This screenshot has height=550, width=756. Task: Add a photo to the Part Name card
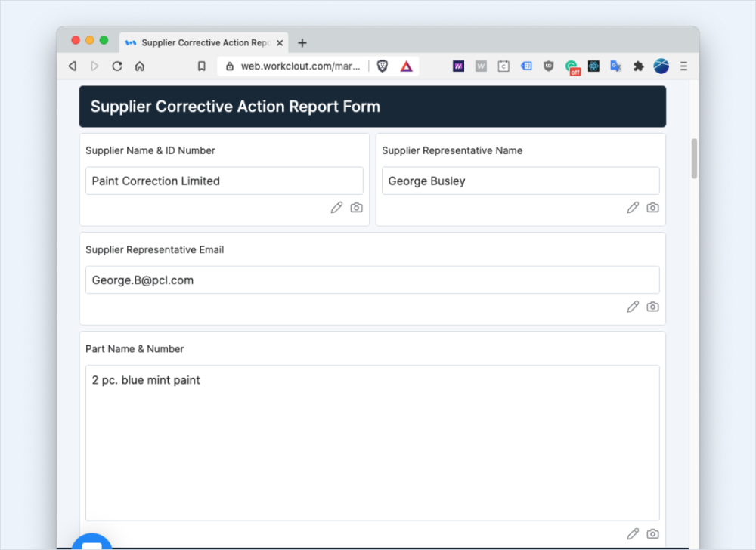tap(652, 533)
